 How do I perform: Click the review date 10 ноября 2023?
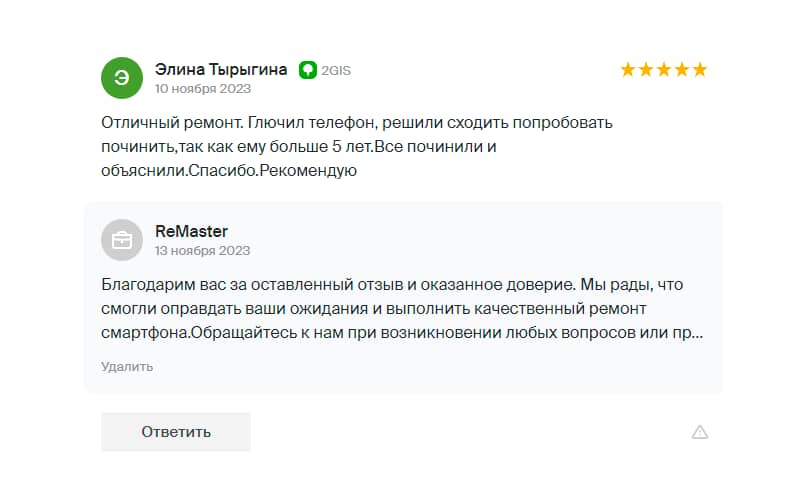click(x=202, y=88)
